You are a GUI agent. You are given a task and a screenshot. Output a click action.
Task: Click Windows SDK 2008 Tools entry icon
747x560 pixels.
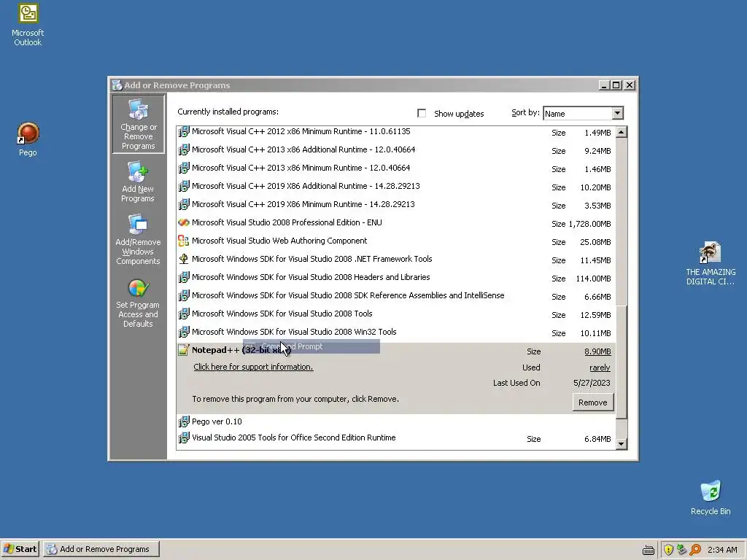pyautogui.click(x=183, y=314)
